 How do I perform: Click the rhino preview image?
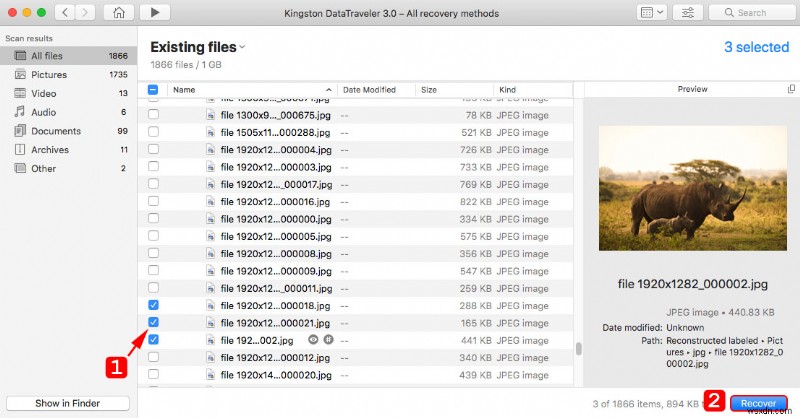692,188
